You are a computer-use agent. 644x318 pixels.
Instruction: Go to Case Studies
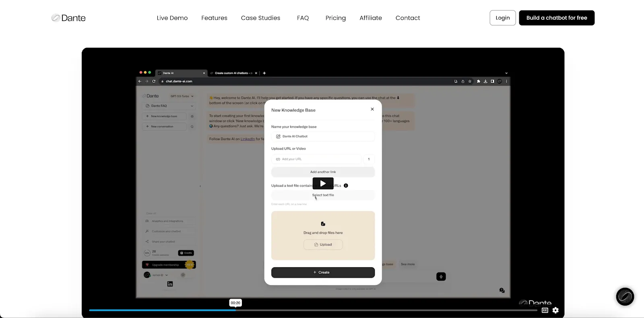(x=260, y=18)
